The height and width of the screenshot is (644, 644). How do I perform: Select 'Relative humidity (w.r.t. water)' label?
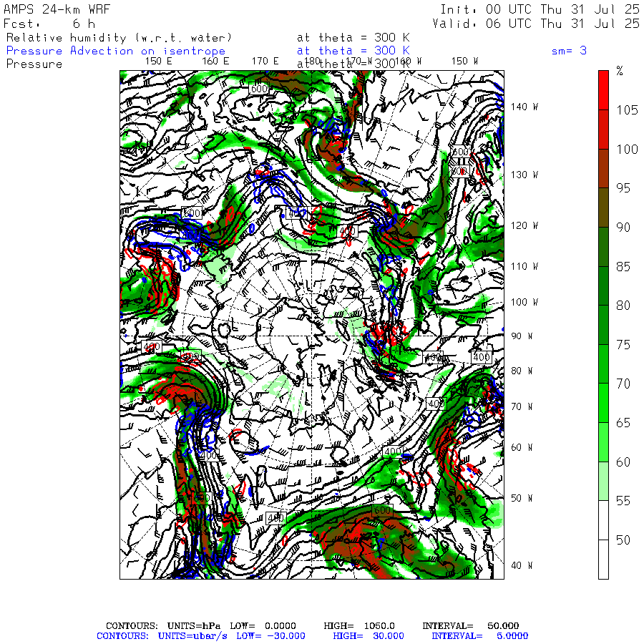[x=119, y=38]
